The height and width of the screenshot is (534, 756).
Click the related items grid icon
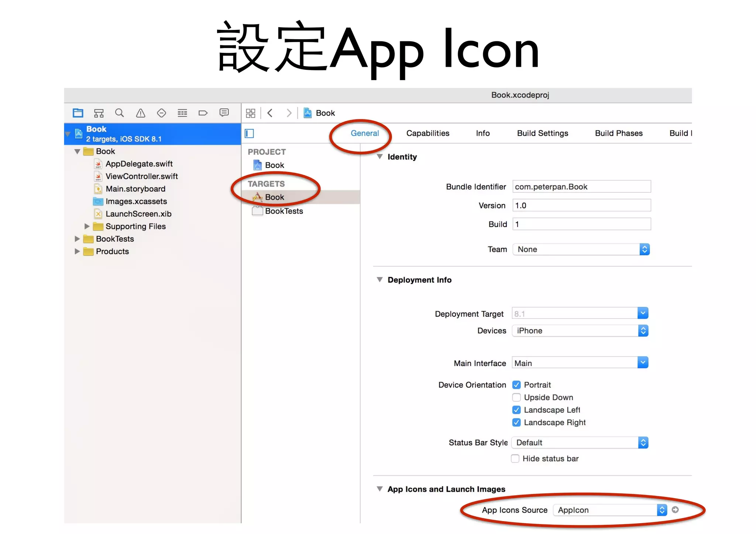pyautogui.click(x=251, y=113)
